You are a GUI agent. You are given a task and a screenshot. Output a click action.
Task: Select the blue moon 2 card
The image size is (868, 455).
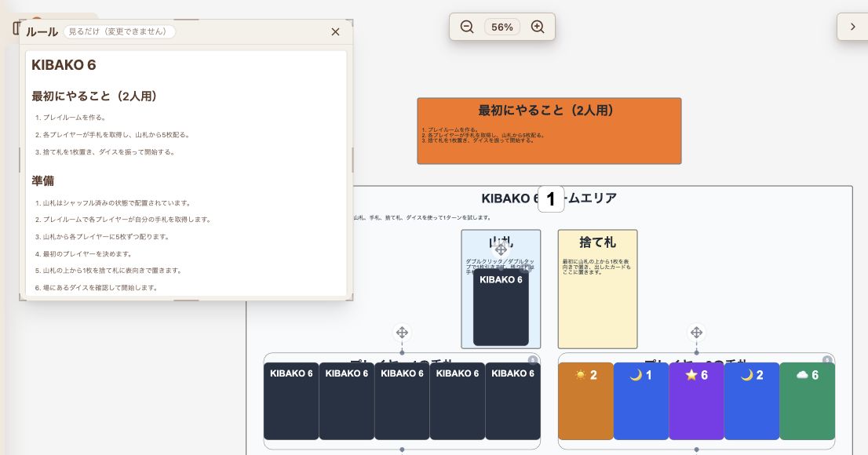coord(752,402)
